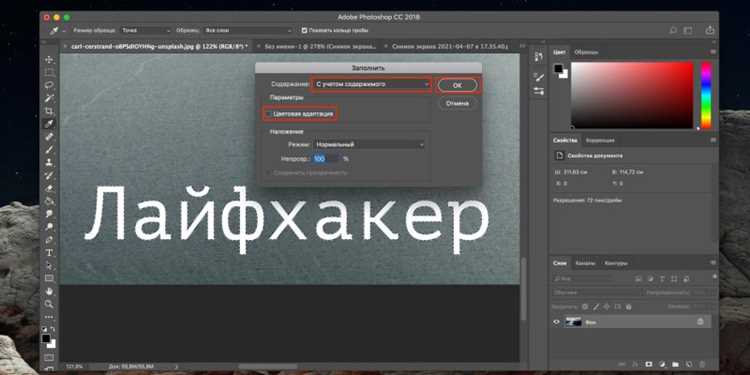Add a layer mask icon
The image size is (750, 375).
649,364
